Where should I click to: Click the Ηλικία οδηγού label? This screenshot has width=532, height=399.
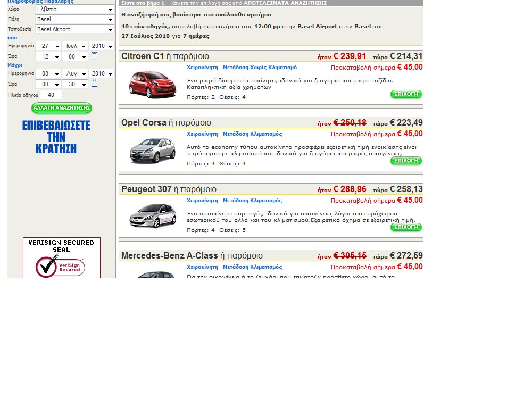[x=23, y=95]
